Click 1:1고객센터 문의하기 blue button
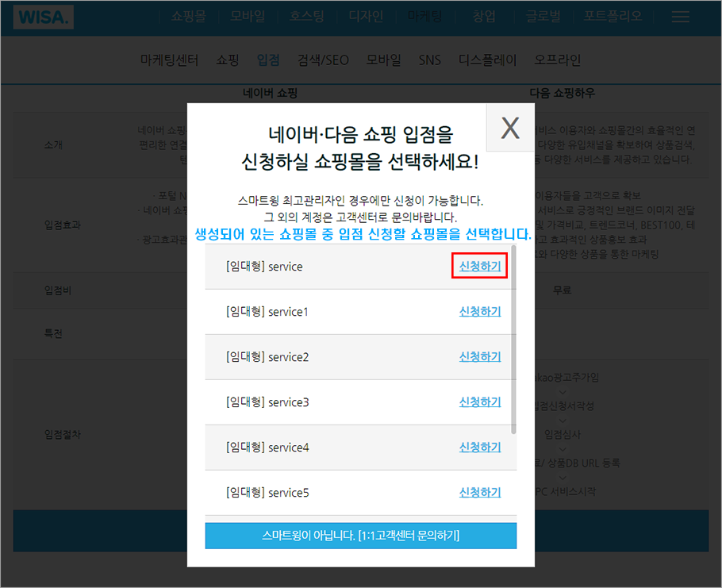This screenshot has width=722, height=588. pos(361,536)
